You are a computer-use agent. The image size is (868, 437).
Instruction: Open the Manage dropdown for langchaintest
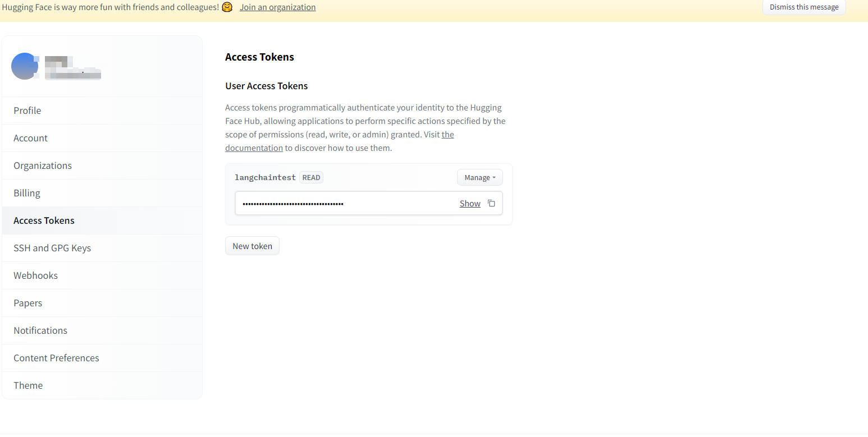click(480, 177)
